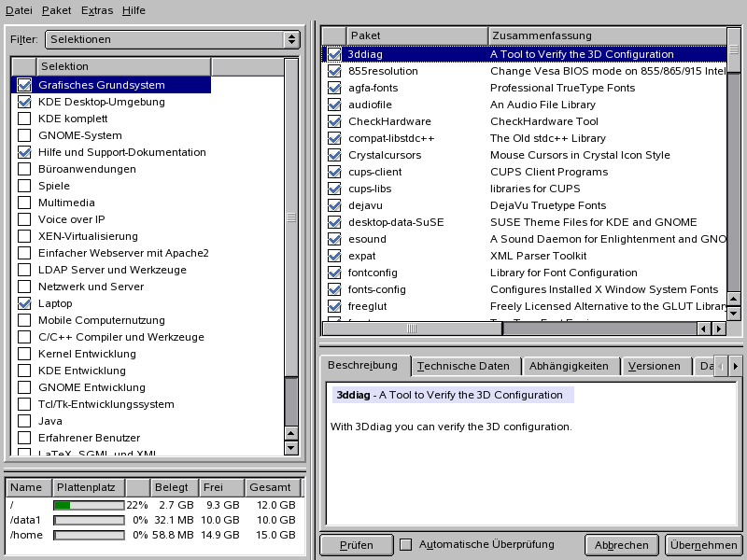Enable the Multimedia selection checkbox
Screen dimensions: 747x560
(x=24, y=203)
